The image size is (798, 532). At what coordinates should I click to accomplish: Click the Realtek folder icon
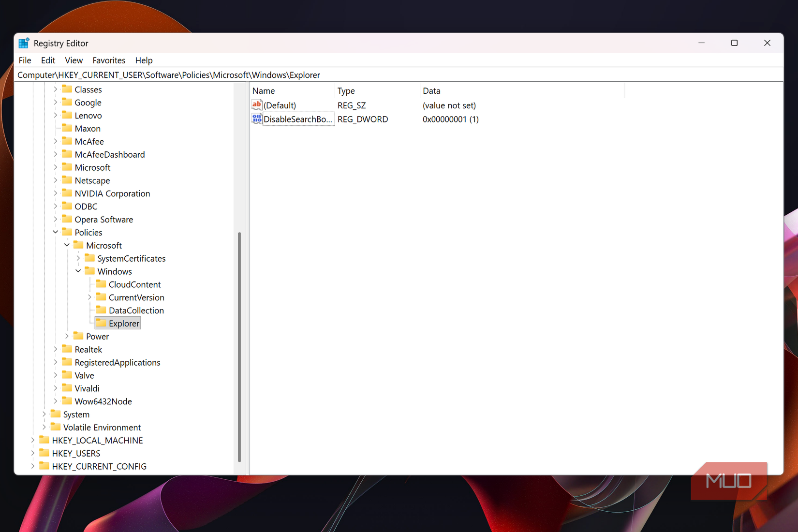pos(67,349)
